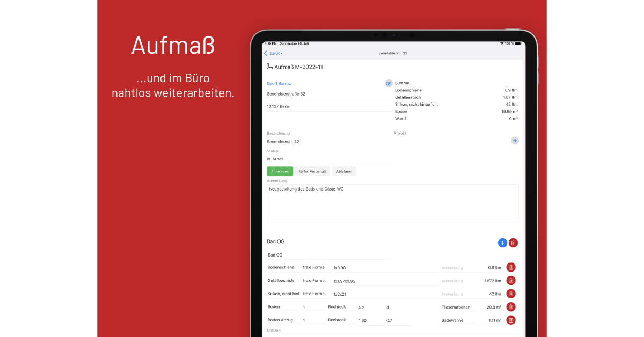Viewport: 644px width, 337px height.
Task: Click the edit customer pencil icon
Action: (389, 83)
